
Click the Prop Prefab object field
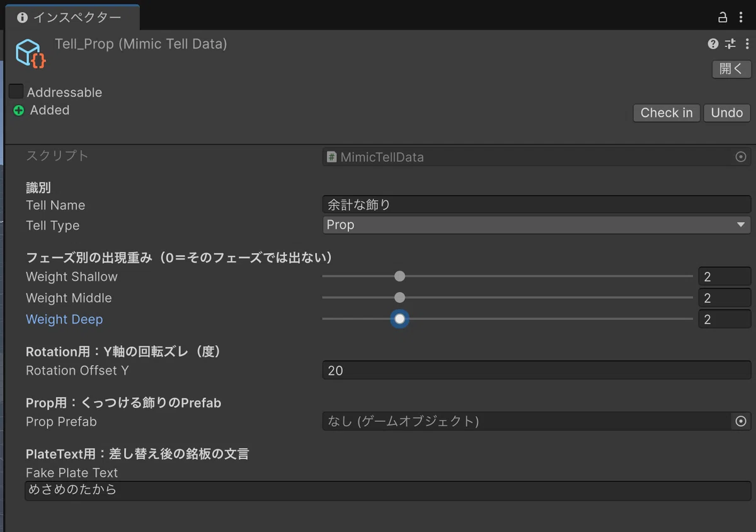point(527,421)
